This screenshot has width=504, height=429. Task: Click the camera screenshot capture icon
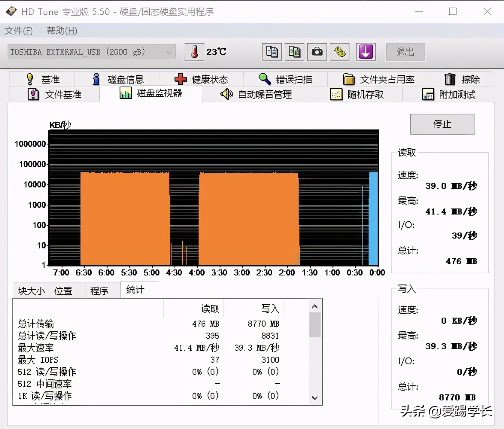pyautogui.click(x=317, y=52)
